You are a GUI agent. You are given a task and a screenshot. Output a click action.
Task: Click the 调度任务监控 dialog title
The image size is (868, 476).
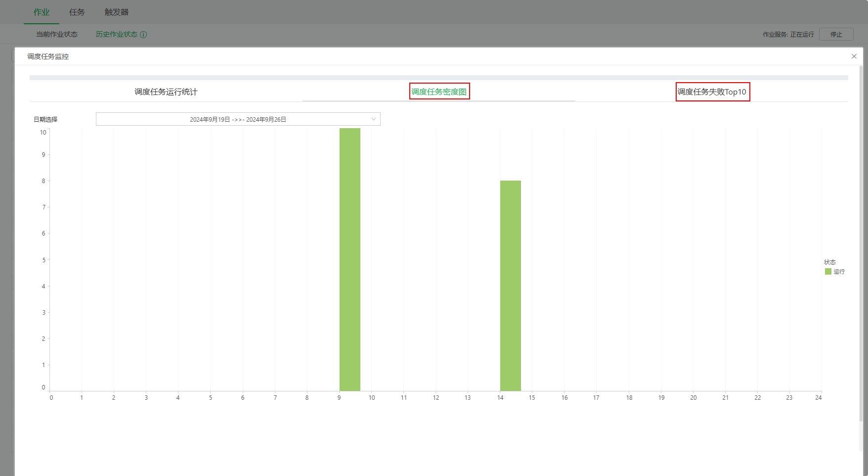48,56
